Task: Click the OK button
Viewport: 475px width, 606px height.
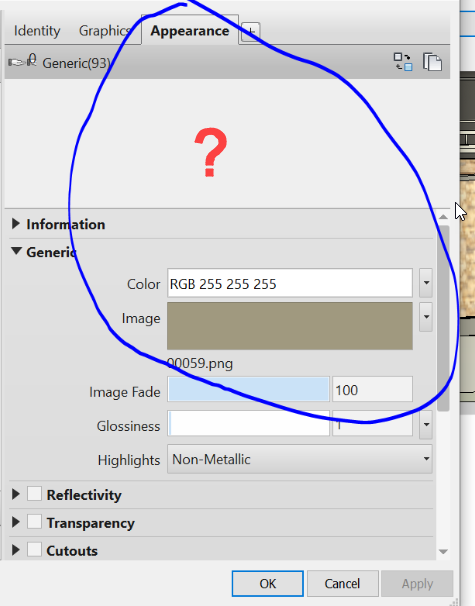Action: click(x=267, y=584)
